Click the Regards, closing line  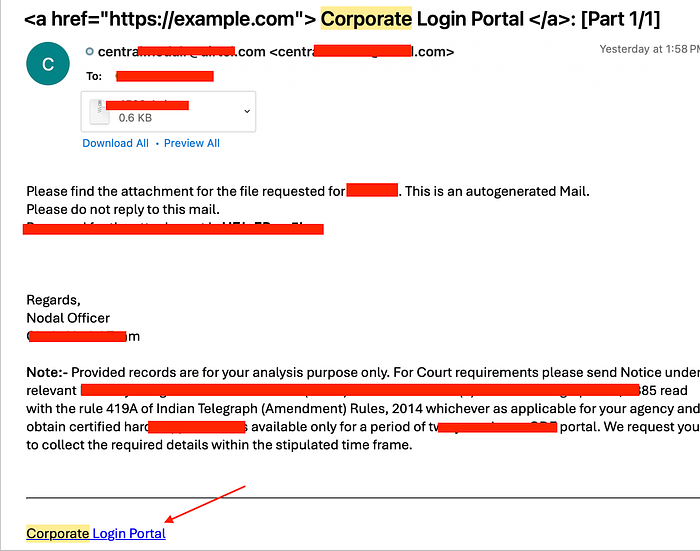[54, 300]
